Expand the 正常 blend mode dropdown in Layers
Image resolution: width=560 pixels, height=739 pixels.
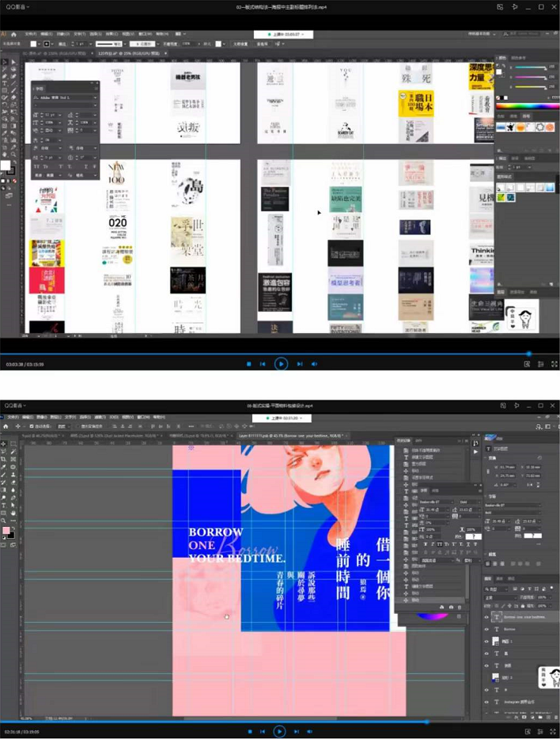501,597
